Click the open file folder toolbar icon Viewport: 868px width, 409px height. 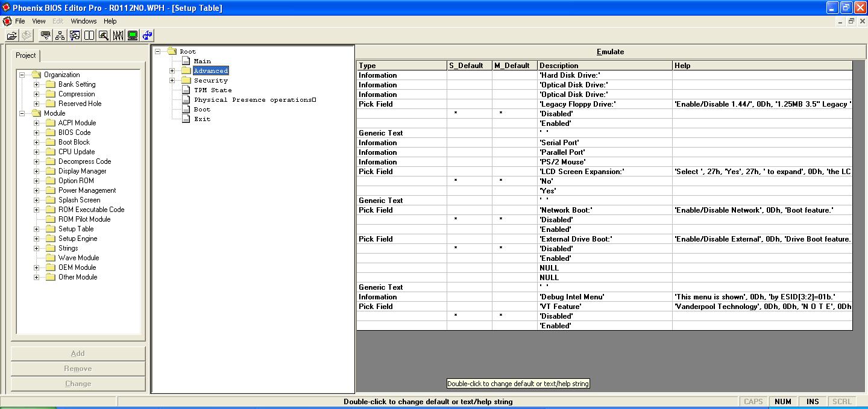[11, 36]
